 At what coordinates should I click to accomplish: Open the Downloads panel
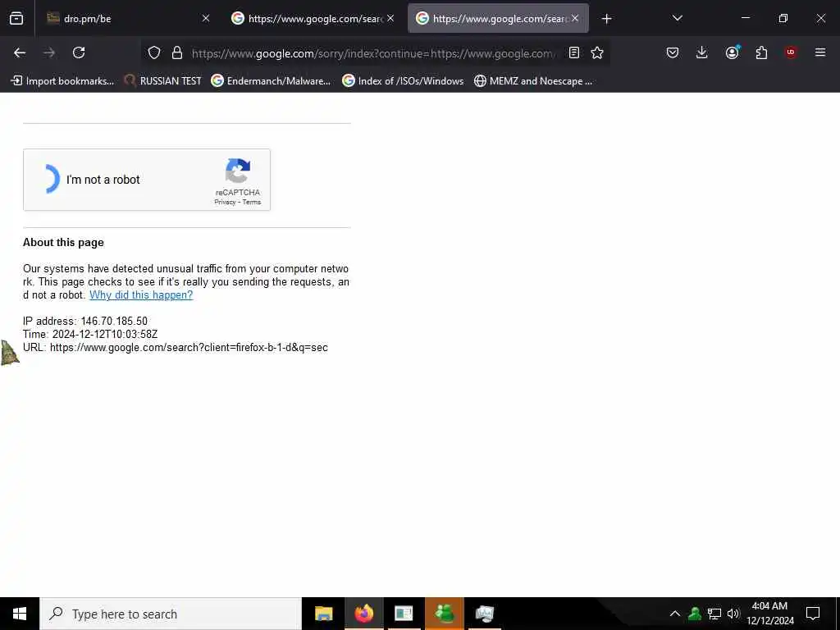click(x=702, y=52)
